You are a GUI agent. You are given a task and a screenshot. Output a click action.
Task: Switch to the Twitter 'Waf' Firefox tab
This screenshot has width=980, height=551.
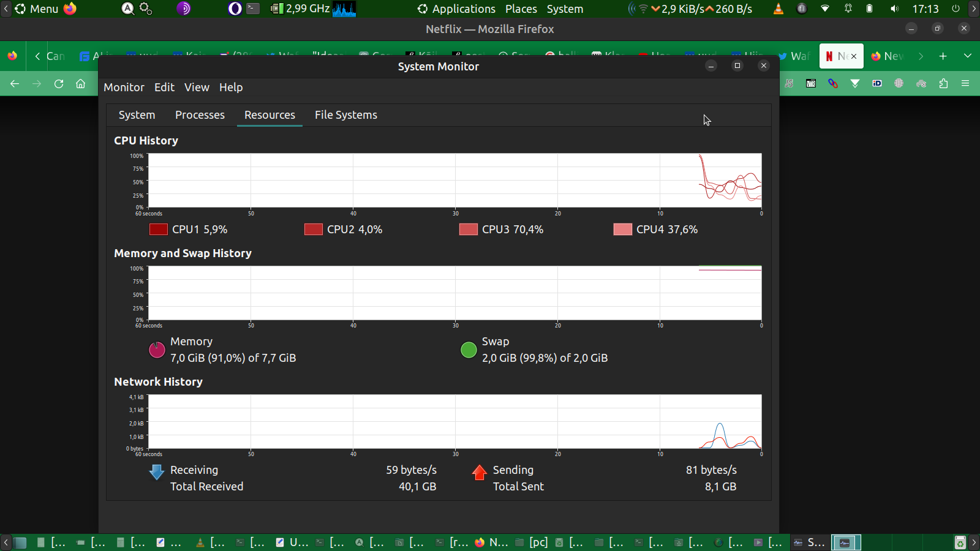click(x=795, y=56)
